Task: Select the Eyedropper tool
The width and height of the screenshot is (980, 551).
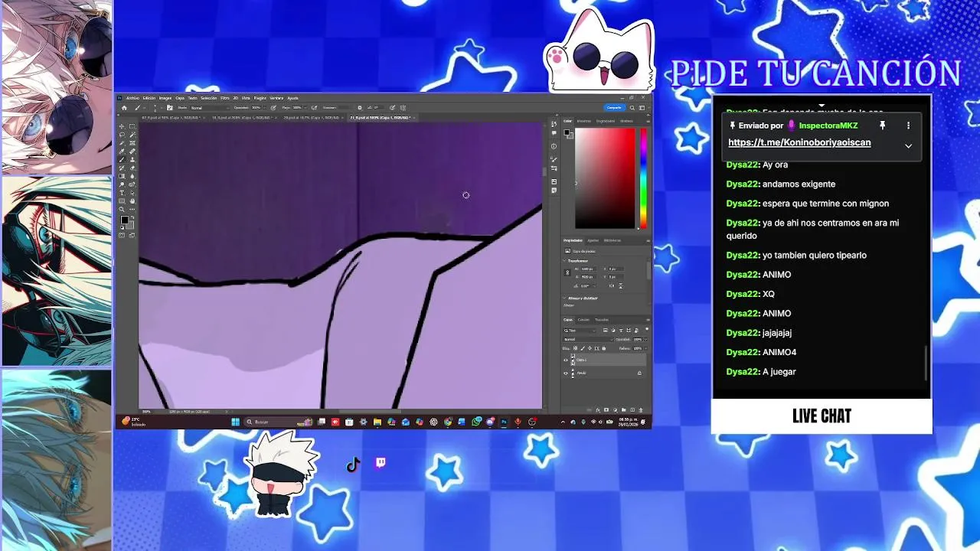Action: point(122,151)
